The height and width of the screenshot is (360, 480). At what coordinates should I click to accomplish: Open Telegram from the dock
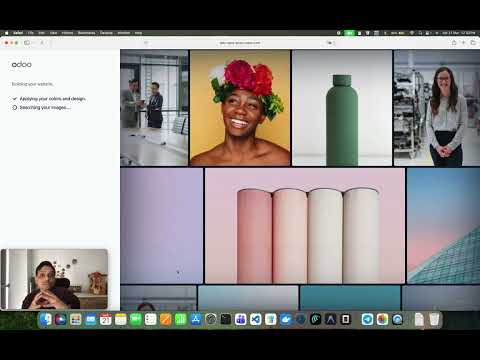point(368,320)
